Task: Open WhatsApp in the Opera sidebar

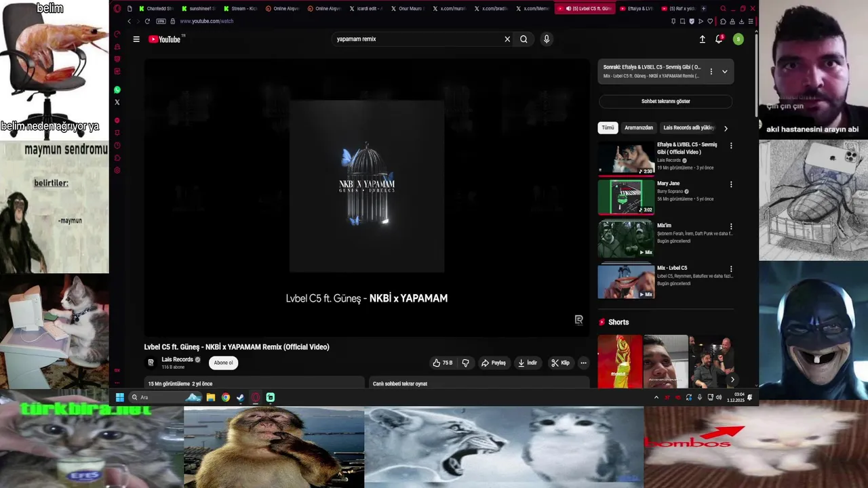Action: tap(117, 89)
